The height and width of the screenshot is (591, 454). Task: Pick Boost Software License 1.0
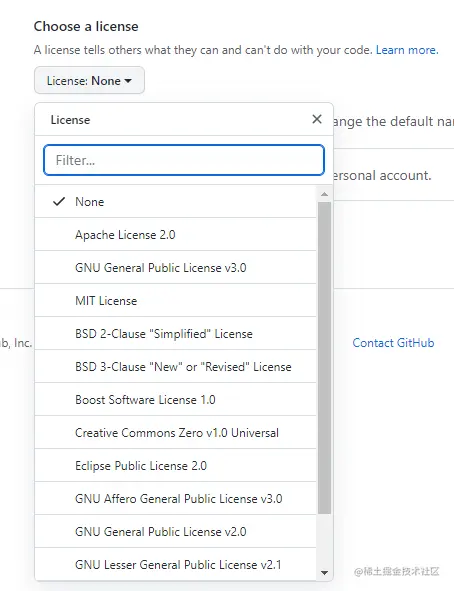pos(176,400)
